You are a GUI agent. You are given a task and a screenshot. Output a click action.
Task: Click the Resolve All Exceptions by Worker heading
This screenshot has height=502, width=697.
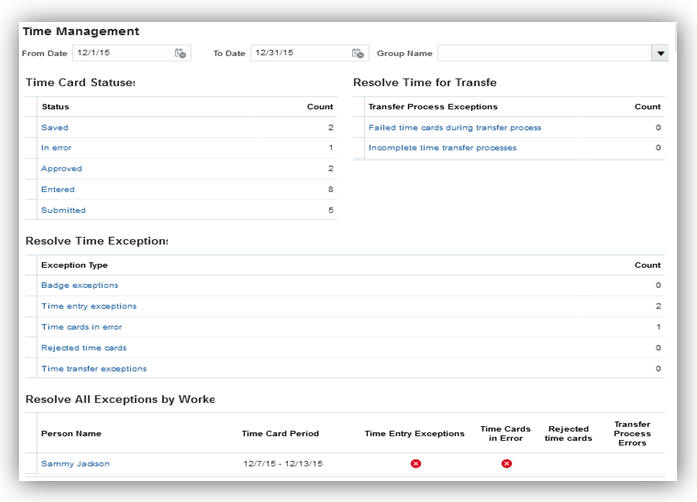(x=120, y=399)
